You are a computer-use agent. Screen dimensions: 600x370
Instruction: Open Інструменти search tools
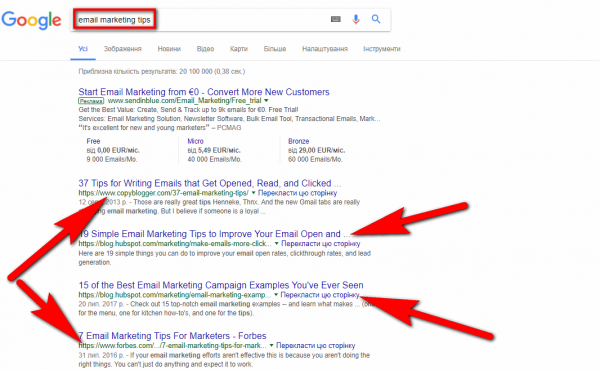coord(382,49)
